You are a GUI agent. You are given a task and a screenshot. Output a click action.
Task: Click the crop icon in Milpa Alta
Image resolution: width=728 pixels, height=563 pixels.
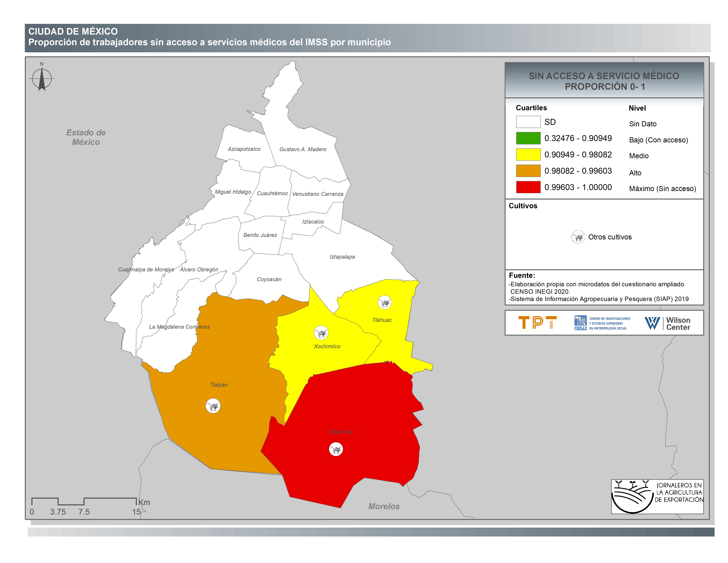pyautogui.click(x=336, y=449)
